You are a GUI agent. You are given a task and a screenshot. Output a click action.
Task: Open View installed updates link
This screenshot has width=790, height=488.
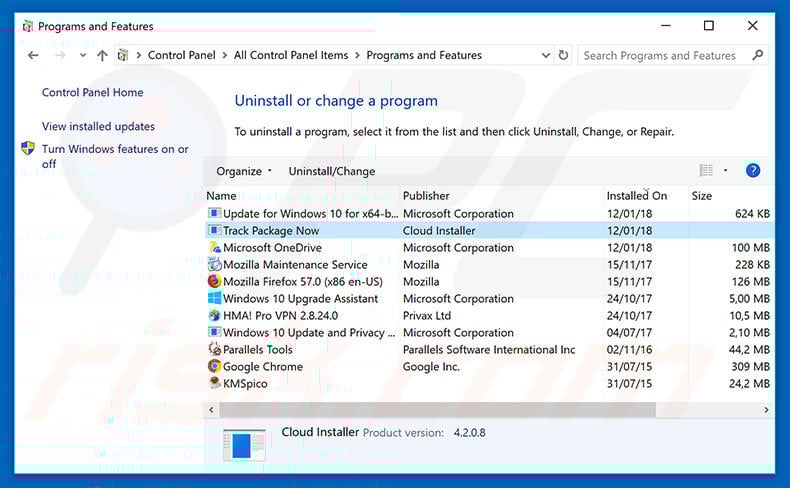coord(98,126)
